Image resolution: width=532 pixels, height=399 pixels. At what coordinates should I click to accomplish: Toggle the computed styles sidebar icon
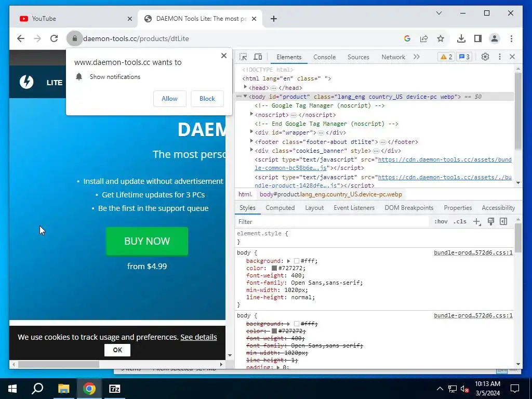click(503, 221)
